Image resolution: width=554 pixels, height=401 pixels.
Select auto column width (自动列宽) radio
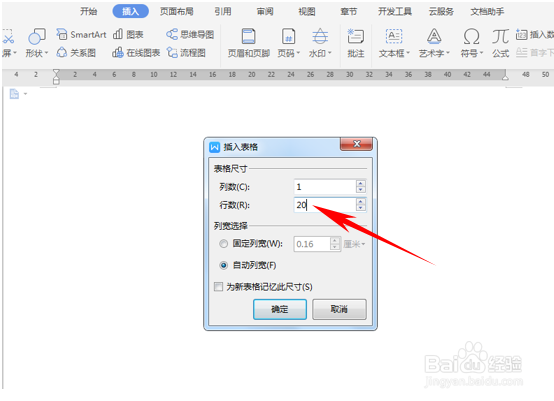click(x=223, y=265)
